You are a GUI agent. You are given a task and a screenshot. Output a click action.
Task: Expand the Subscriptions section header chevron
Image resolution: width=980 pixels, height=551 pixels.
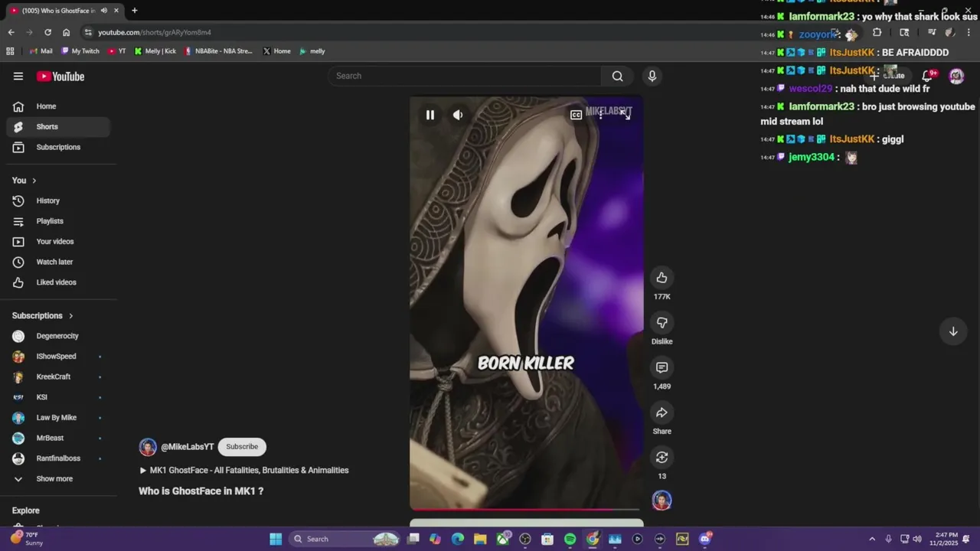pos(71,316)
